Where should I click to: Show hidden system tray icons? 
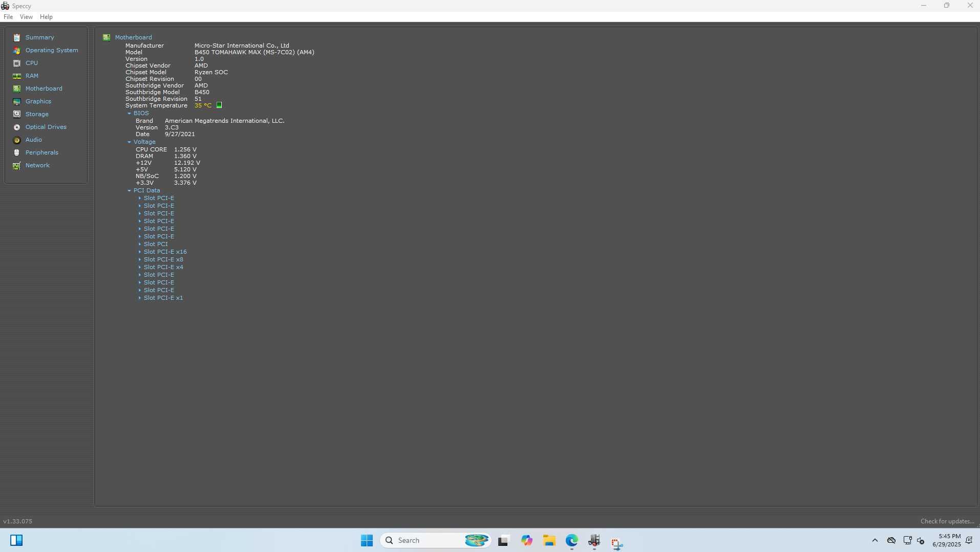coord(875,540)
